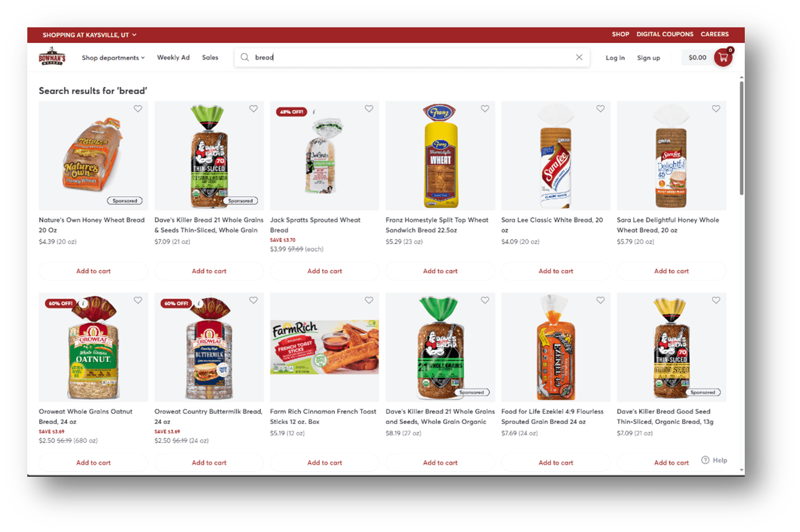This screenshot has height=532, width=800.
Task: Add Sara Lee Classic White Bread to cart
Action: pos(556,271)
